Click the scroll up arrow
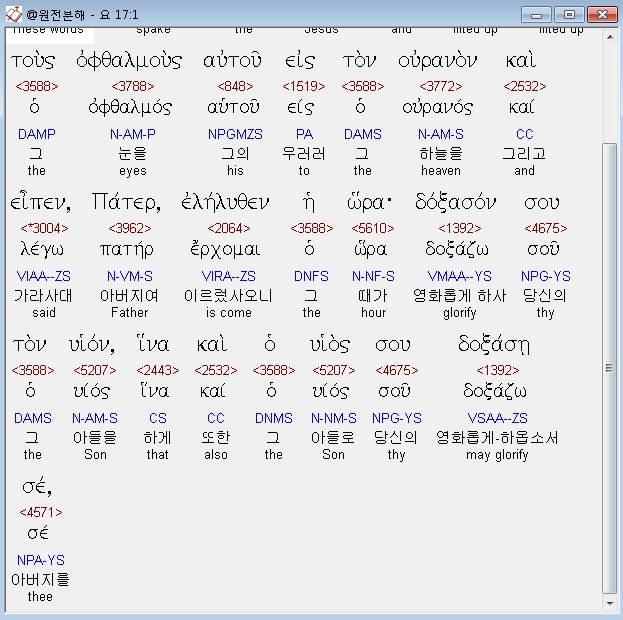Viewport: 623px width, 620px height. tap(609, 37)
